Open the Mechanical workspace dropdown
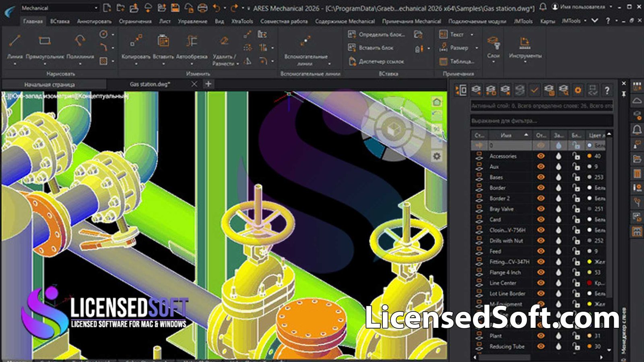Viewport: 644px width, 362px height. click(59, 8)
